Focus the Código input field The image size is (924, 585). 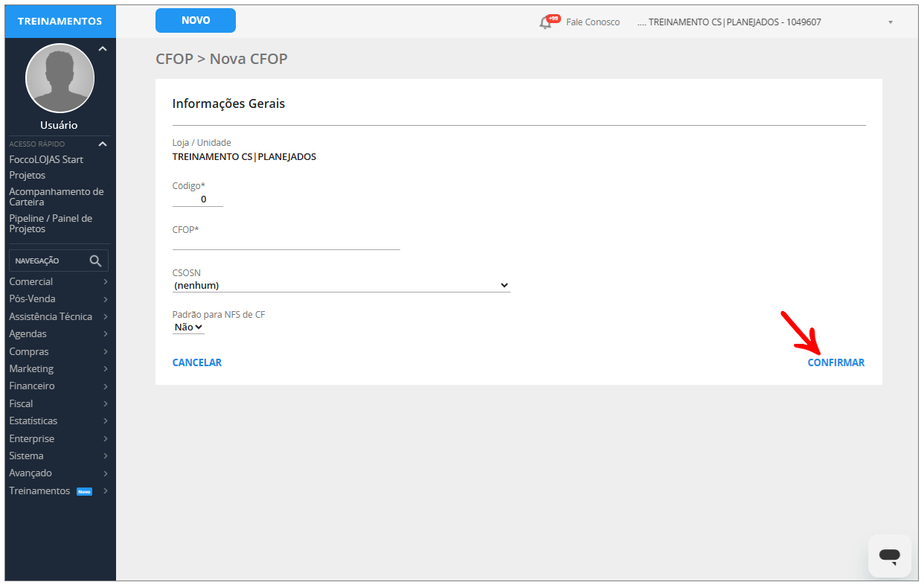click(198, 199)
